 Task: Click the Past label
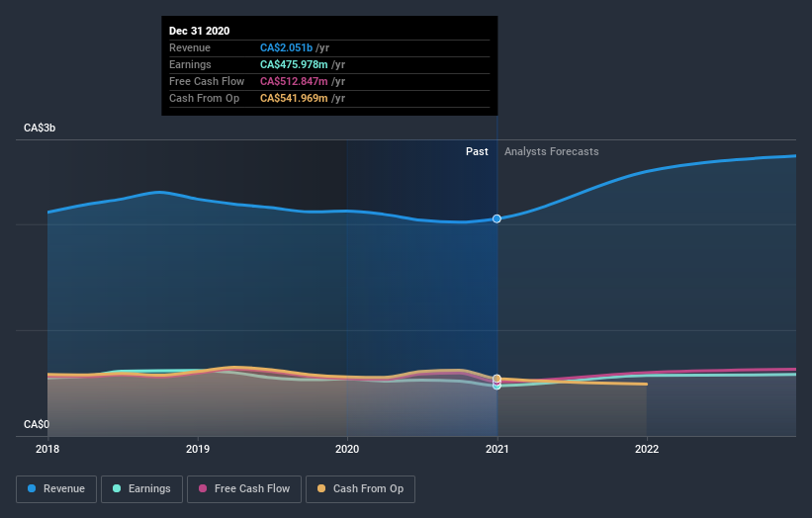pos(477,151)
